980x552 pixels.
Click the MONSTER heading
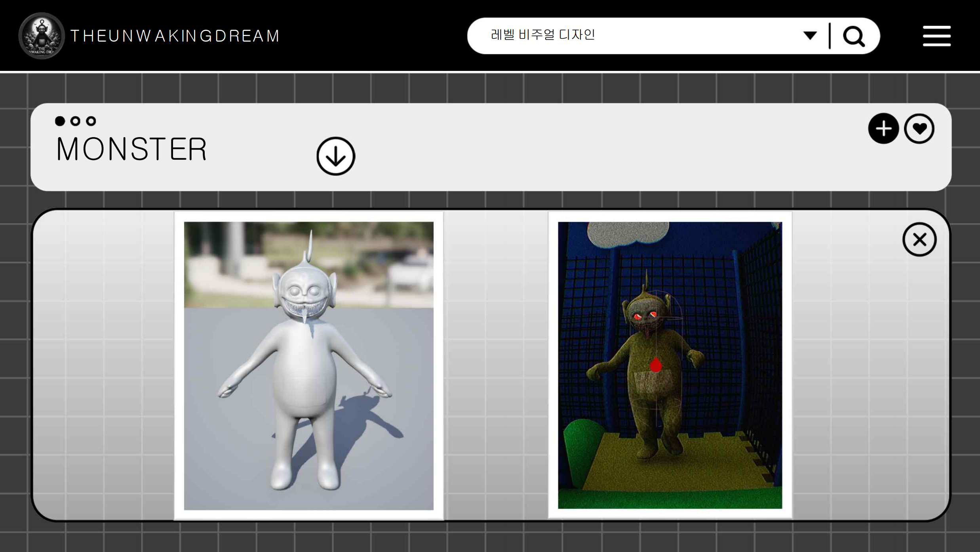[x=131, y=149]
